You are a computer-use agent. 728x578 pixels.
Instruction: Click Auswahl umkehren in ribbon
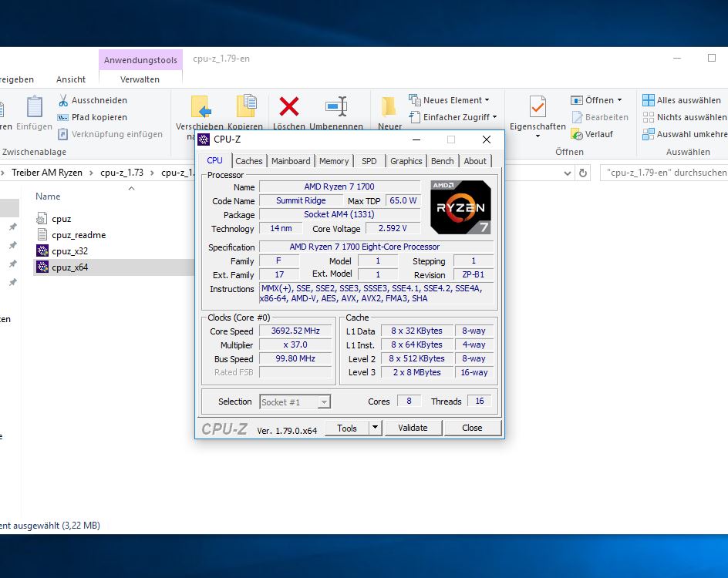pyautogui.click(x=685, y=135)
